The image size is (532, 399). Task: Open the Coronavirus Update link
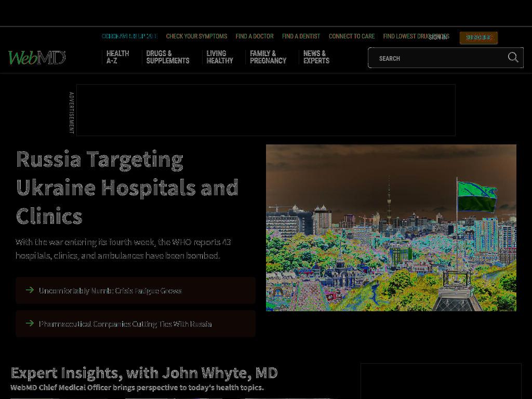[x=129, y=36]
